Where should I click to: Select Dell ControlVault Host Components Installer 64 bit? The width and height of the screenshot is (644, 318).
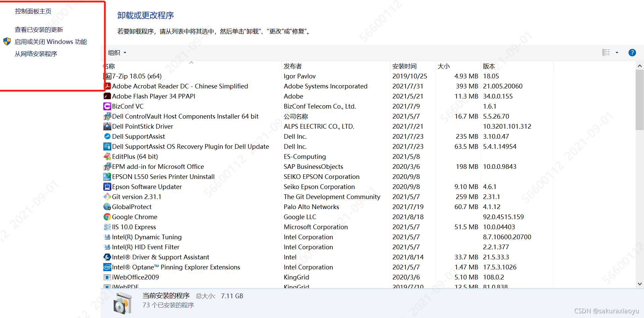point(185,117)
